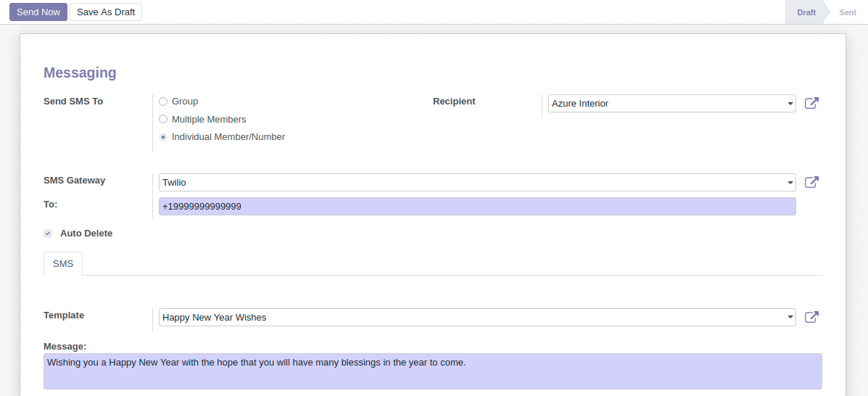
Task: Click the Draft status stage
Action: [x=806, y=12]
